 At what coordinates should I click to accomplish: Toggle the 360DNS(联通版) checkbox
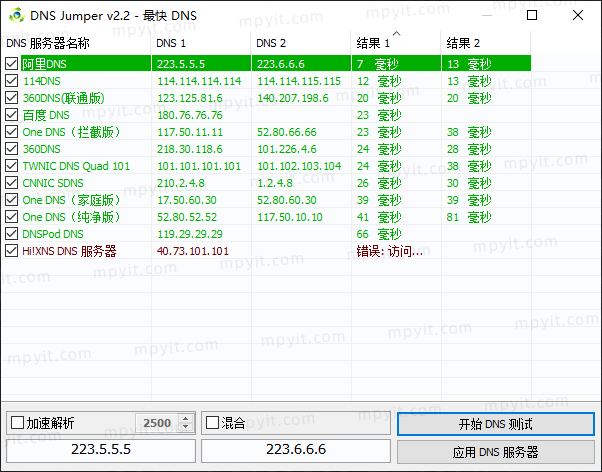click(x=12, y=98)
